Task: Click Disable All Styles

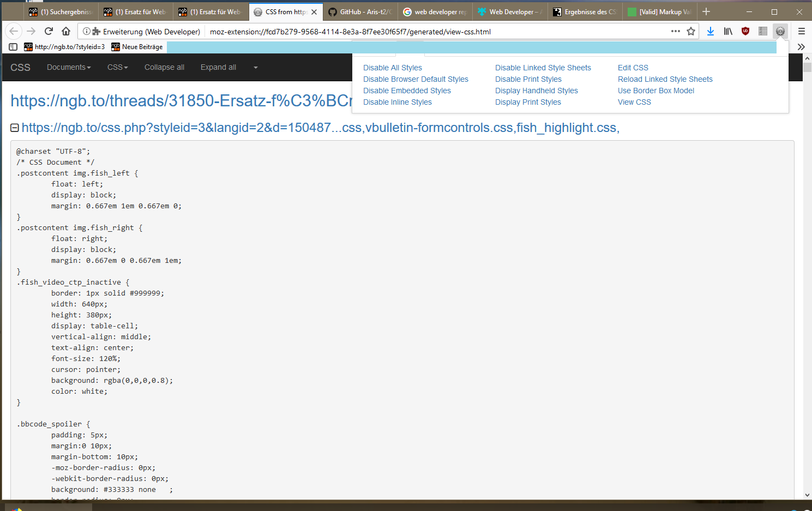Action: (392, 68)
